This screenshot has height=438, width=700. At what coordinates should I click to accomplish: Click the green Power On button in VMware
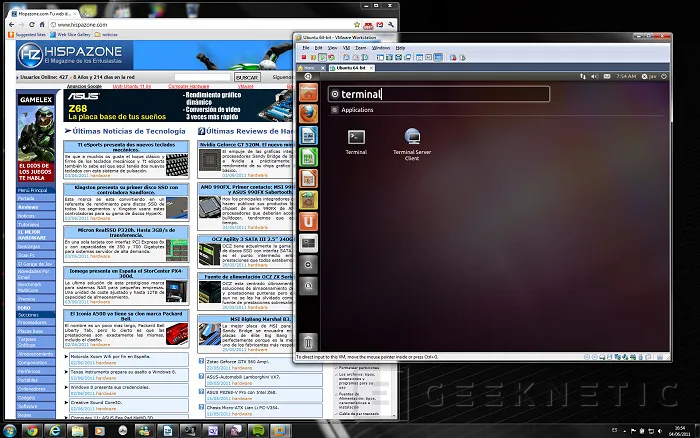[x=322, y=57]
